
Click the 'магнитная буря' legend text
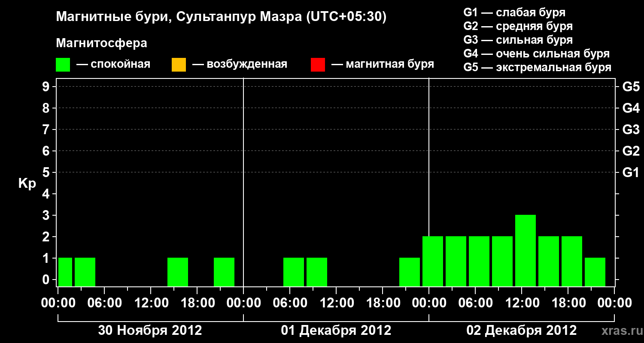pyautogui.click(x=390, y=64)
